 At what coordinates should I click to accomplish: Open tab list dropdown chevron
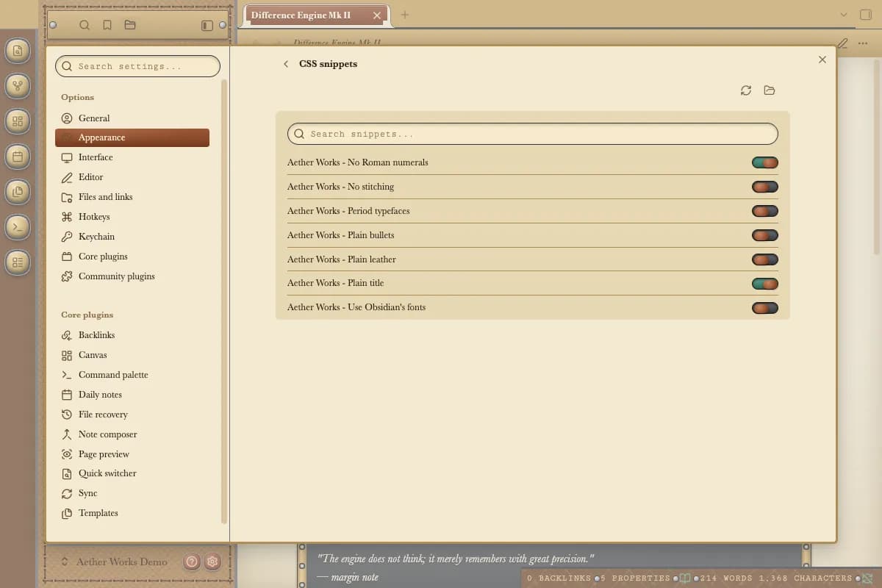click(843, 15)
